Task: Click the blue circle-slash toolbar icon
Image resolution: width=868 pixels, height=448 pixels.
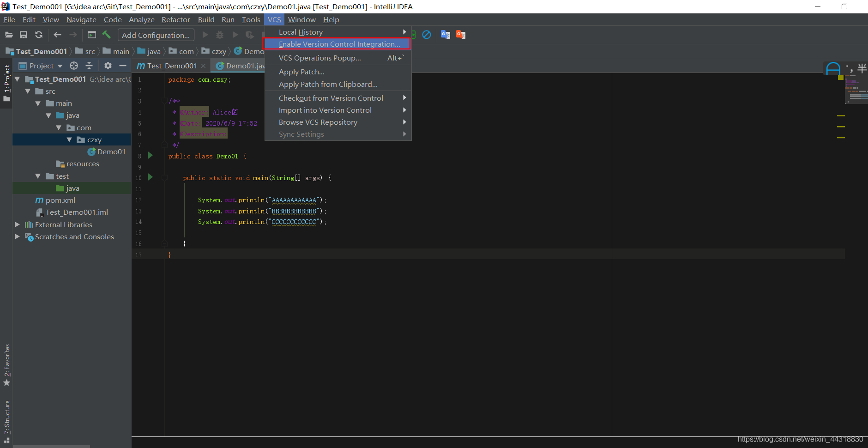Action: 427,35
